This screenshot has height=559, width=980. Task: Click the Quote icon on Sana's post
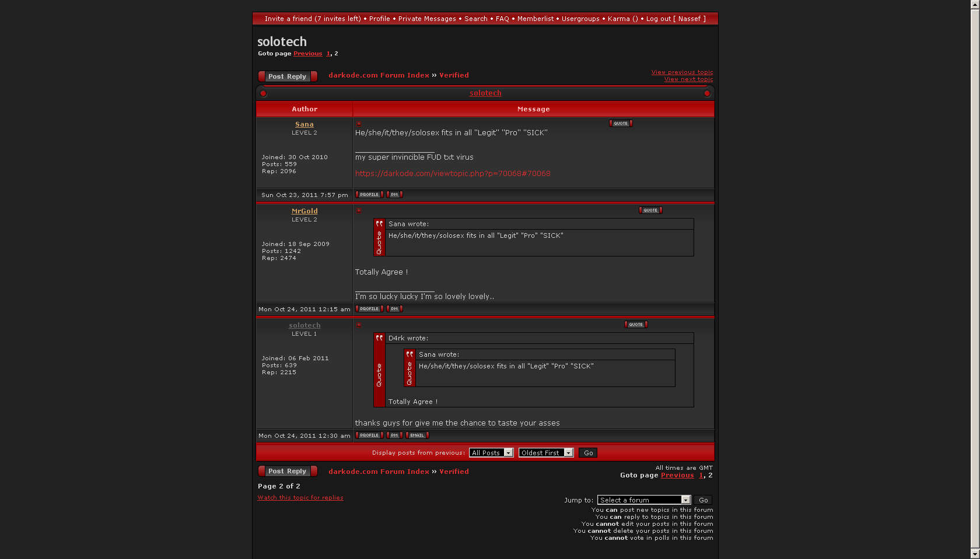coord(621,124)
